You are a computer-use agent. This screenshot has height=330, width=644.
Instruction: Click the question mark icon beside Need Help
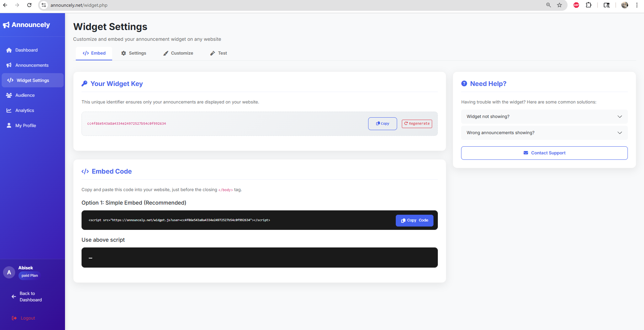point(464,84)
